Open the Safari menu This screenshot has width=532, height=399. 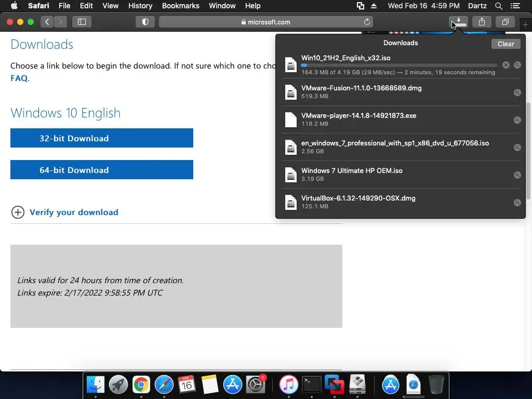point(38,6)
